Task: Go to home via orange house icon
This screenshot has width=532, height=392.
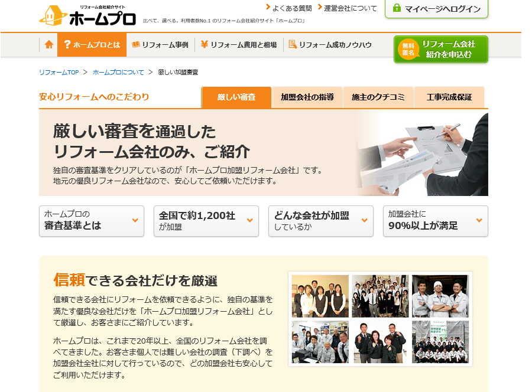Action: [x=49, y=45]
